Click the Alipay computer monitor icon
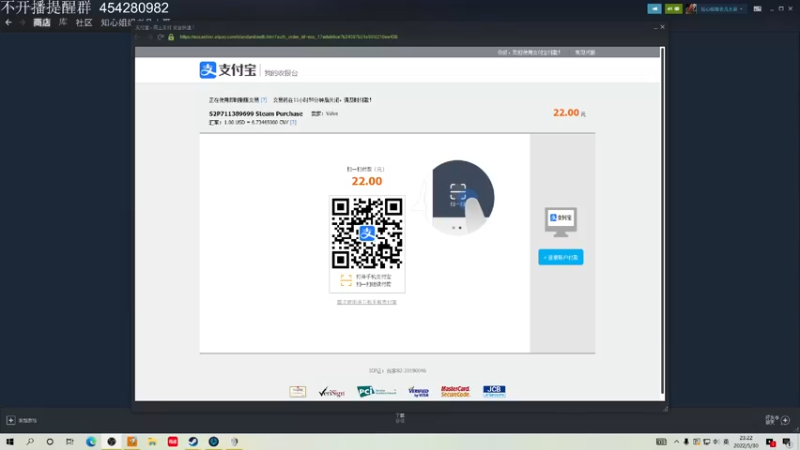The width and height of the screenshot is (800, 450). [x=561, y=222]
